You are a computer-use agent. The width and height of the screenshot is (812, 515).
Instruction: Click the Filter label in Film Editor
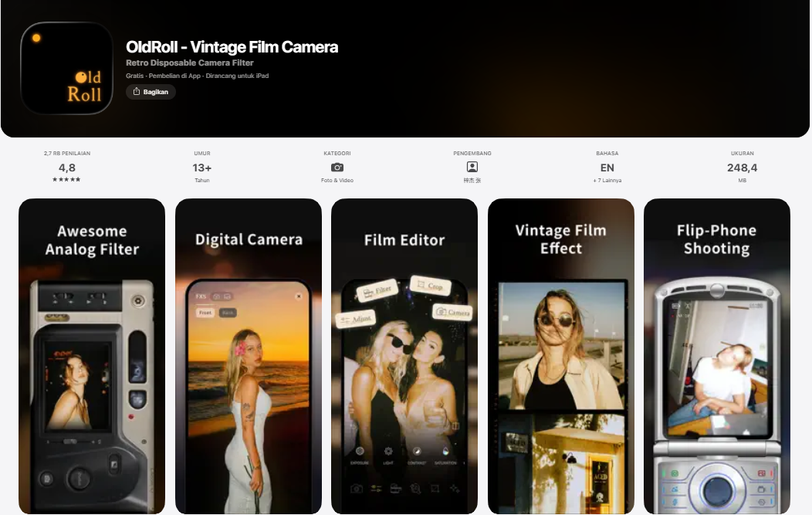click(377, 291)
